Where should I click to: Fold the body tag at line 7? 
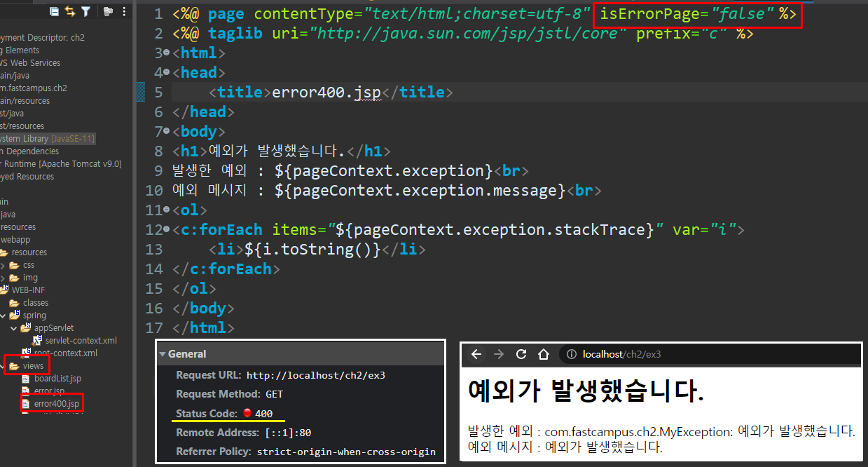167,132
